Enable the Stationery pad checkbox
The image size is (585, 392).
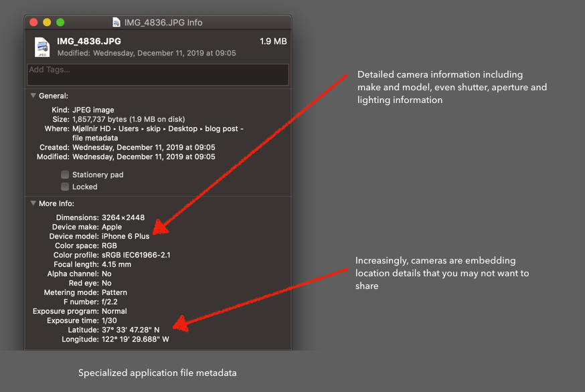pos(65,175)
